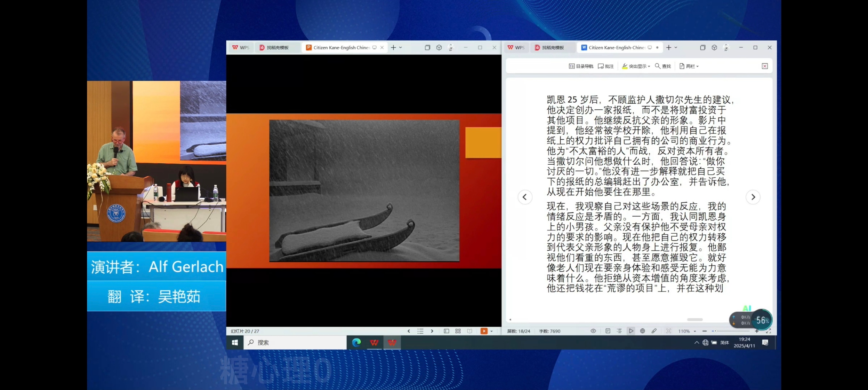Toggle 简体 input method in tray
868x390 pixels.
tap(725, 343)
